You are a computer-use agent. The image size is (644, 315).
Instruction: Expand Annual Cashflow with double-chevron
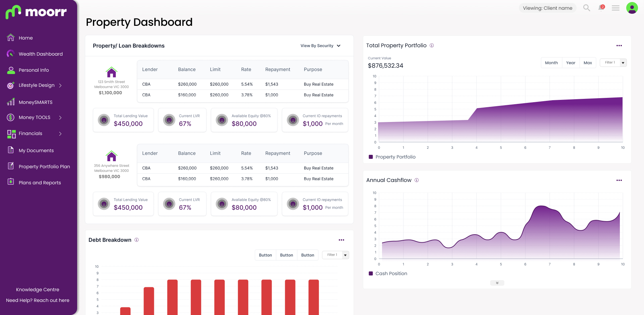tap(497, 283)
